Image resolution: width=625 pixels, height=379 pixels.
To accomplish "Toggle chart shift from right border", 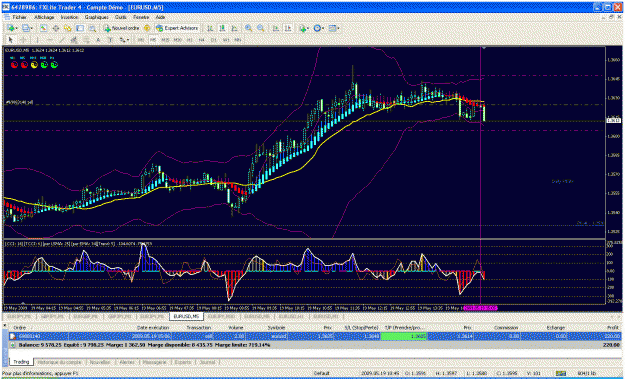I will (288, 28).
